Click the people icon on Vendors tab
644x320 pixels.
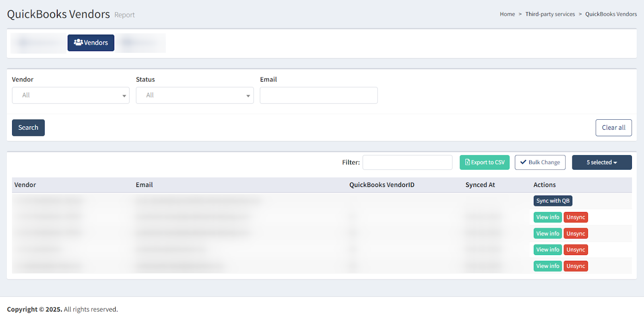78,42
